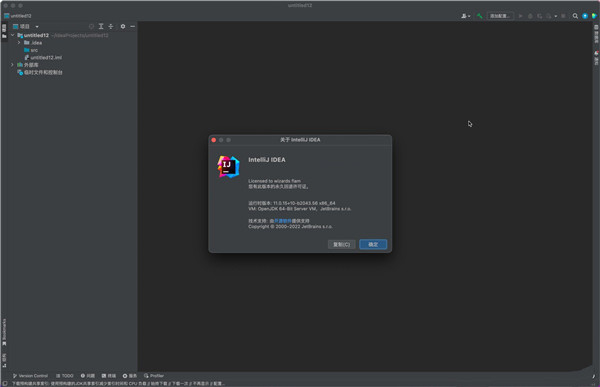Image resolution: width=600 pixels, height=387 pixels.
Task: Open the Version Control tool window
Action: point(30,376)
